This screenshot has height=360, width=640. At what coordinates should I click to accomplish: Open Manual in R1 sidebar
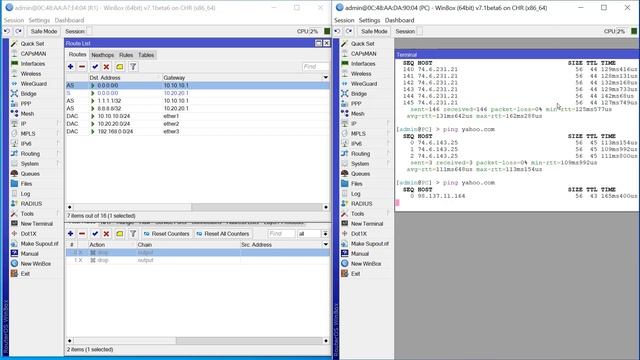point(29,253)
